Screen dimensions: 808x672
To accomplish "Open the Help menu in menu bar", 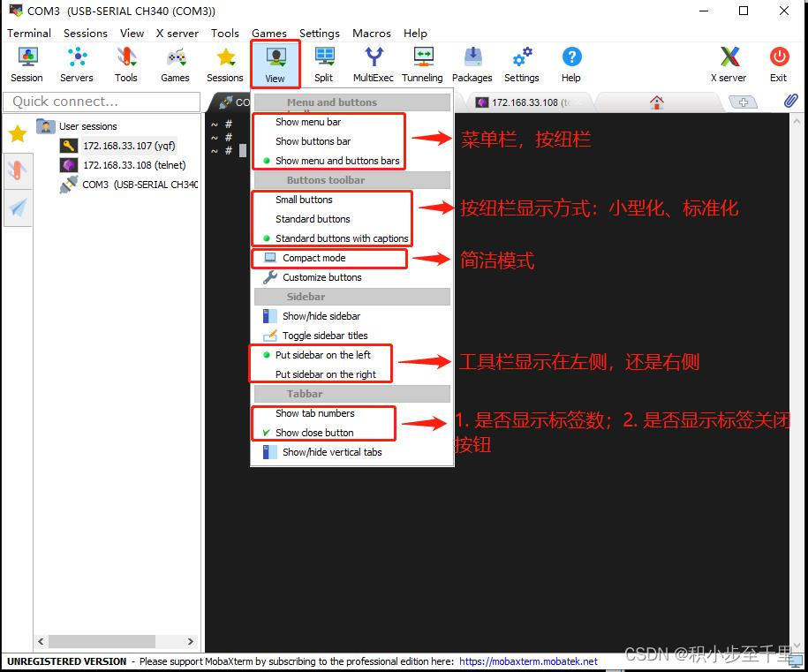I will [x=415, y=33].
